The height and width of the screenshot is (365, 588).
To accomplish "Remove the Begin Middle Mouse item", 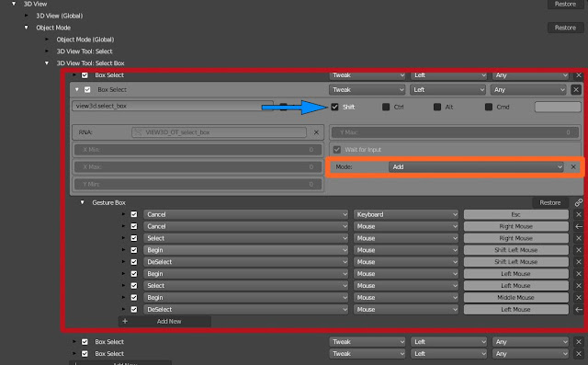I will coord(579,298).
